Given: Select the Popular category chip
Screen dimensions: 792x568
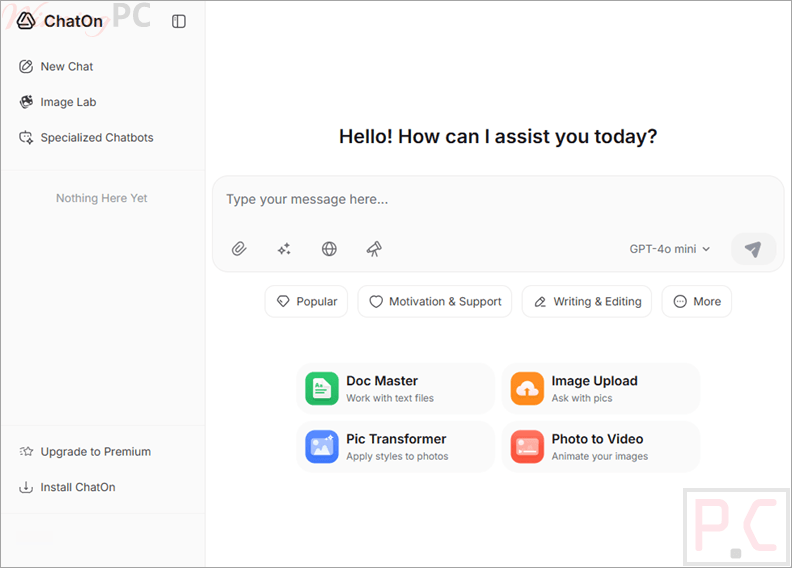Looking at the screenshot, I should (x=306, y=301).
